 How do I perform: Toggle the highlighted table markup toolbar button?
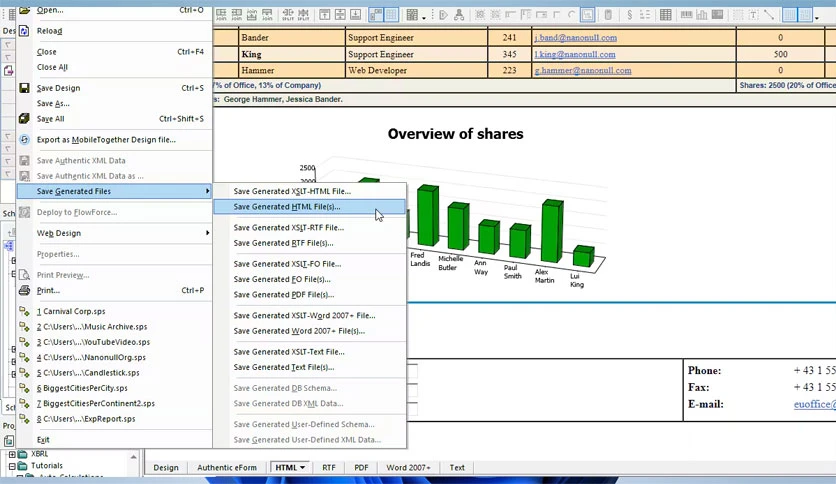376,15
